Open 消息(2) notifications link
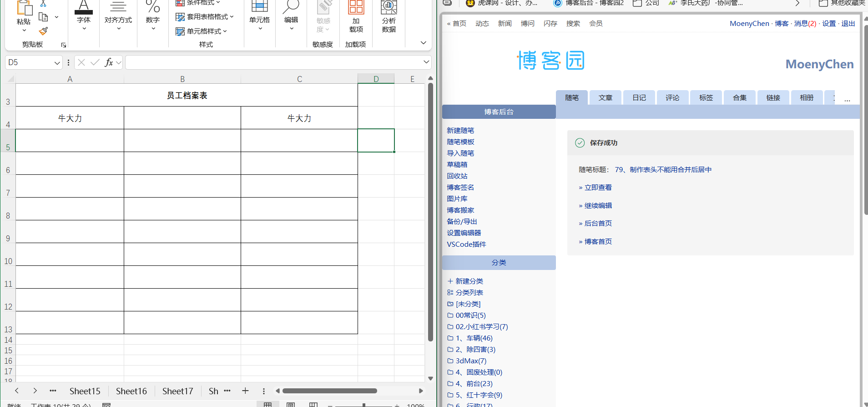868x407 pixels. (805, 23)
